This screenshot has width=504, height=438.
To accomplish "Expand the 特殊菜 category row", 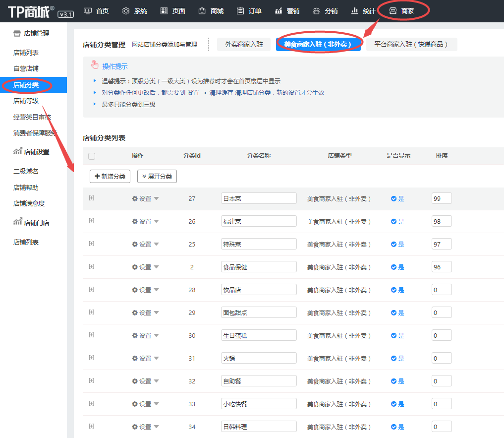I will point(91,244).
